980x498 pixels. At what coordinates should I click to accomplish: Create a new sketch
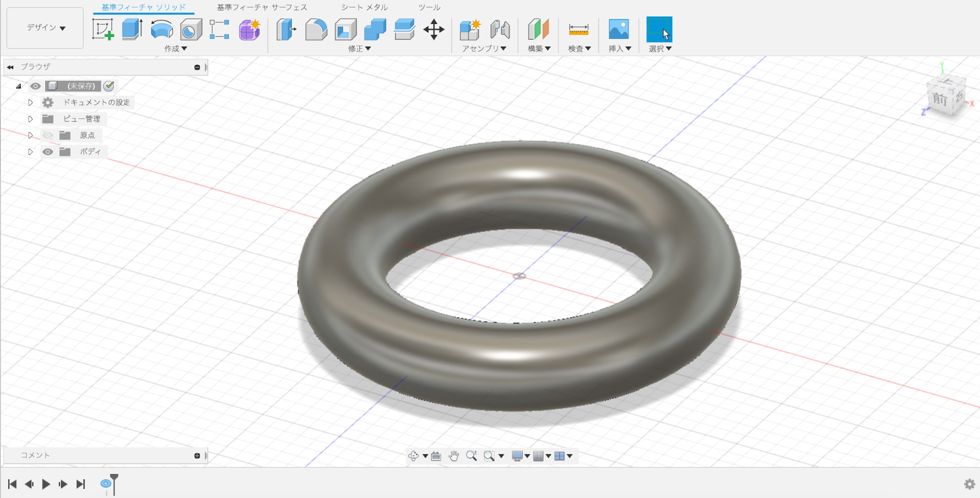coord(103,29)
